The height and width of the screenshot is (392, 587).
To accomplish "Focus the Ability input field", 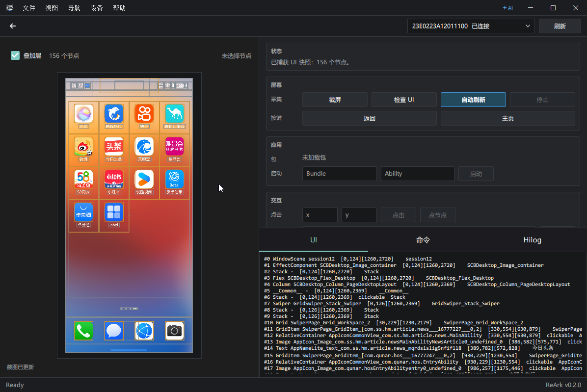I will point(417,174).
